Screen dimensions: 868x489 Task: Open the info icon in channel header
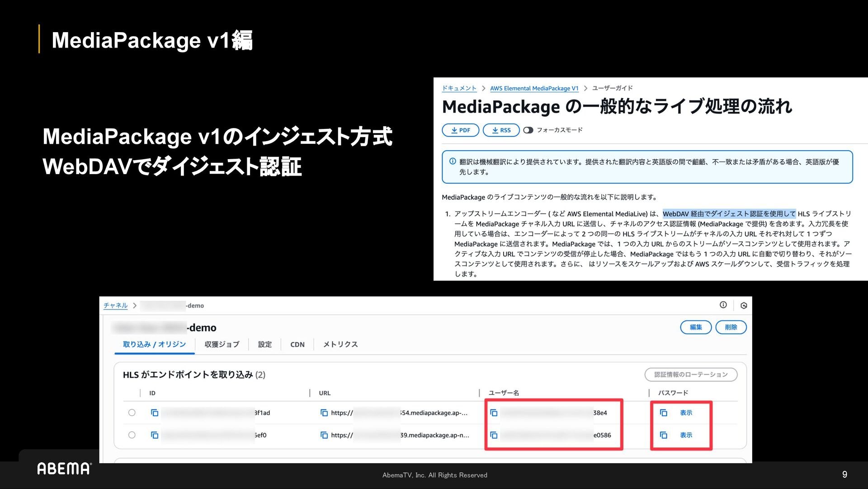[723, 305]
